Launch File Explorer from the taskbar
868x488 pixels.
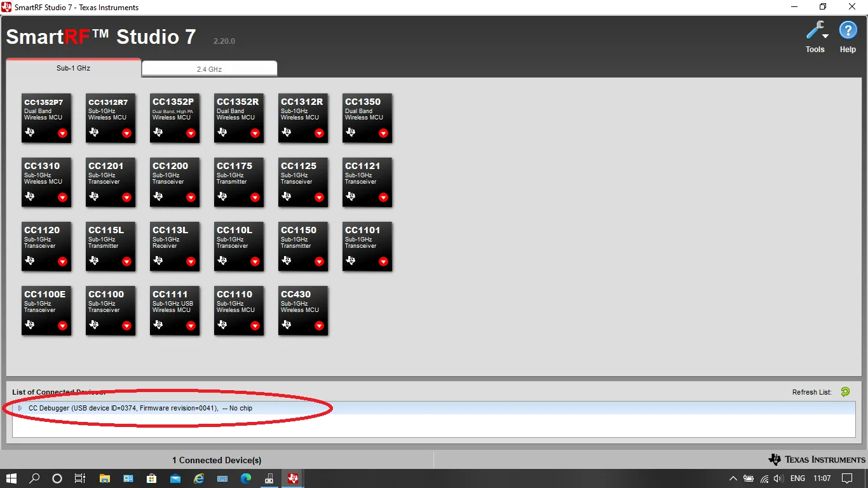click(x=105, y=478)
